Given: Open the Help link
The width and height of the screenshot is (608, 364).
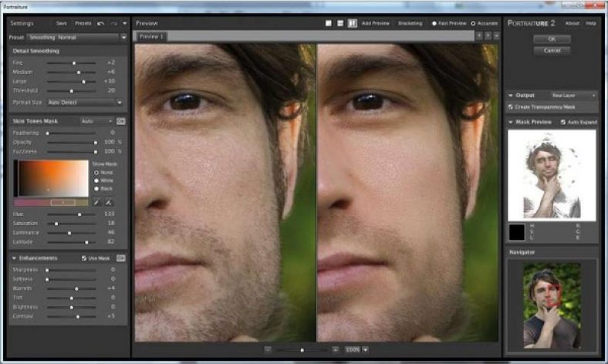Looking at the screenshot, I should [590, 23].
